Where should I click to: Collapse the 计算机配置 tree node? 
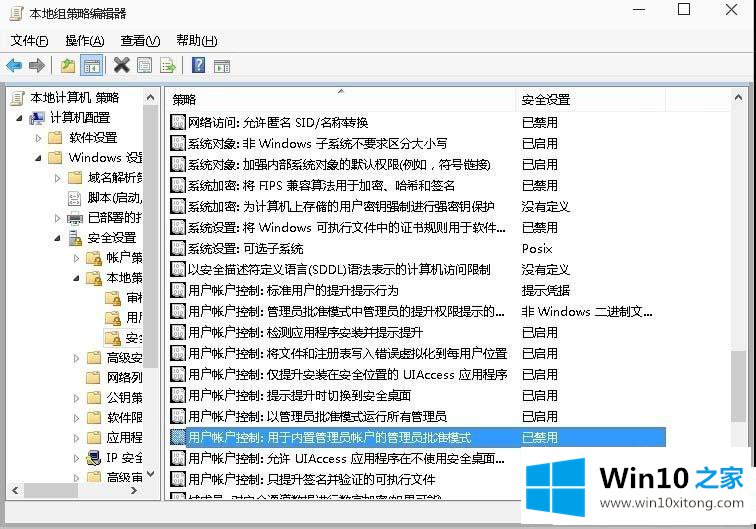(19, 118)
